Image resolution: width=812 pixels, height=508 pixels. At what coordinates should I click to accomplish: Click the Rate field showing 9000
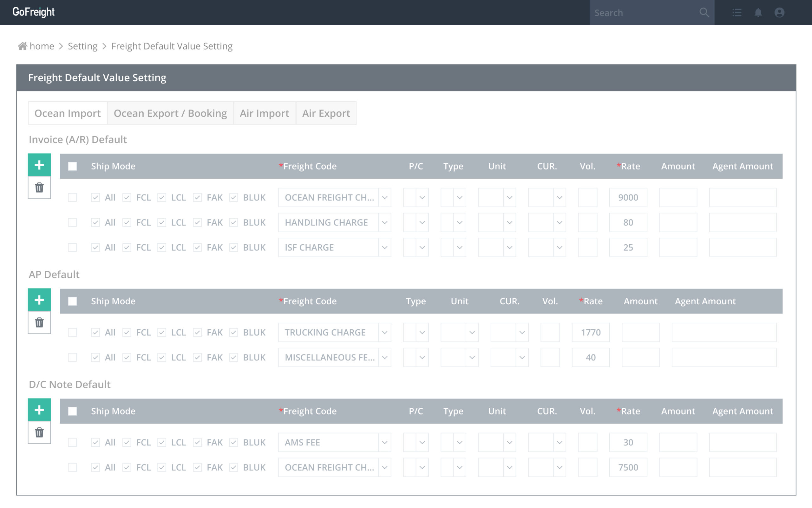[628, 198]
